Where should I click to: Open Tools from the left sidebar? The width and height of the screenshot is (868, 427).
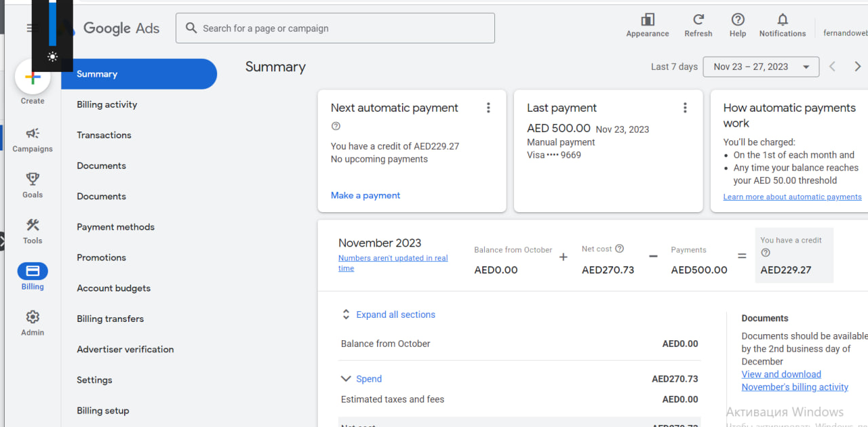[33, 226]
